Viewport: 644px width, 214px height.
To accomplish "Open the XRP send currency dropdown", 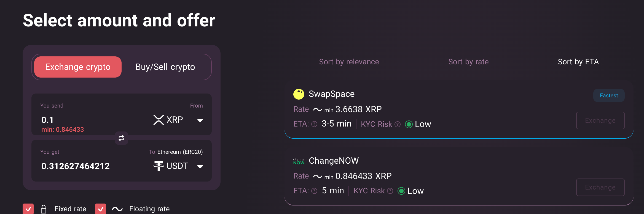I will pos(200,120).
